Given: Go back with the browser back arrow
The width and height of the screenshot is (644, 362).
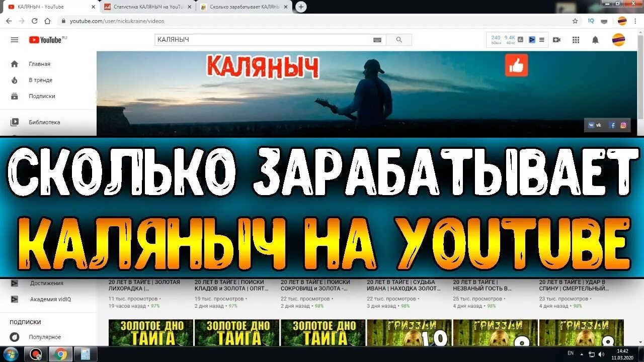Looking at the screenshot, I should click(x=9, y=21).
